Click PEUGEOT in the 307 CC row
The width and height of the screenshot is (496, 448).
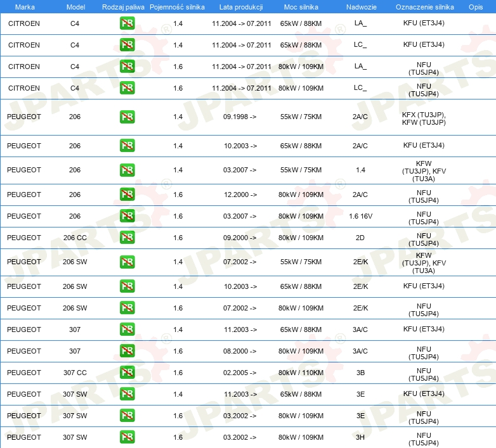pos(24,373)
